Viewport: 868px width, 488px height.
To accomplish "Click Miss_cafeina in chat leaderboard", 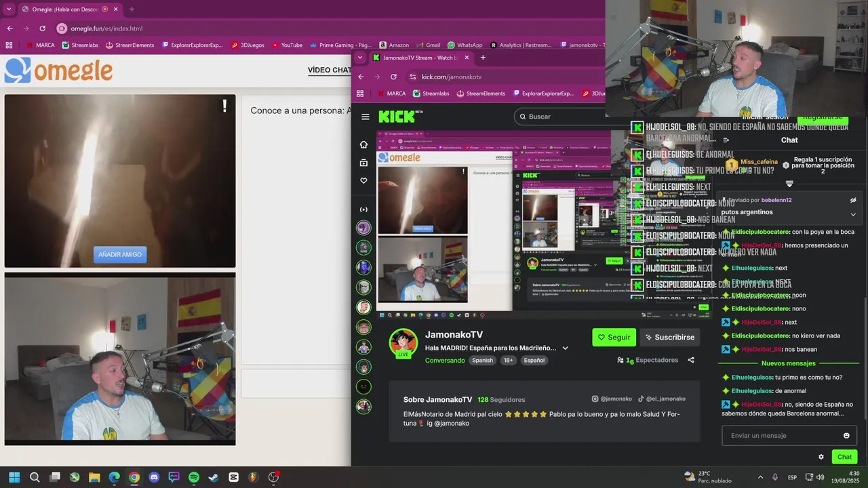I will (x=759, y=162).
